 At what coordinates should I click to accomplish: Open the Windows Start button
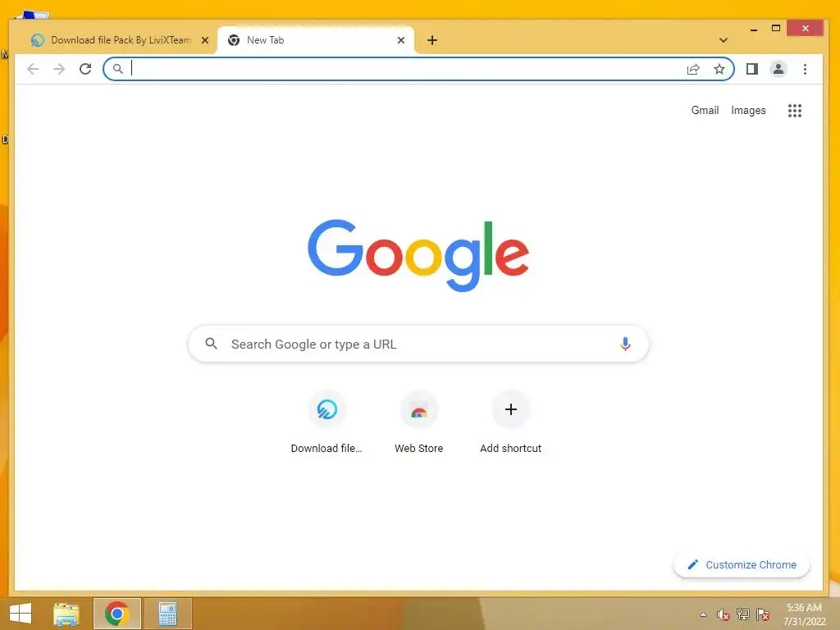click(x=21, y=614)
